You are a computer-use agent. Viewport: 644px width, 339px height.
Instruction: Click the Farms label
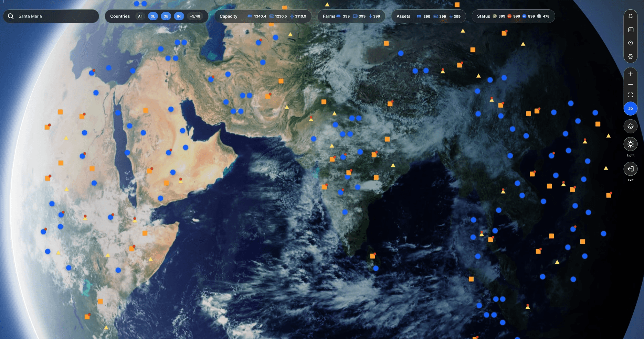click(x=329, y=16)
